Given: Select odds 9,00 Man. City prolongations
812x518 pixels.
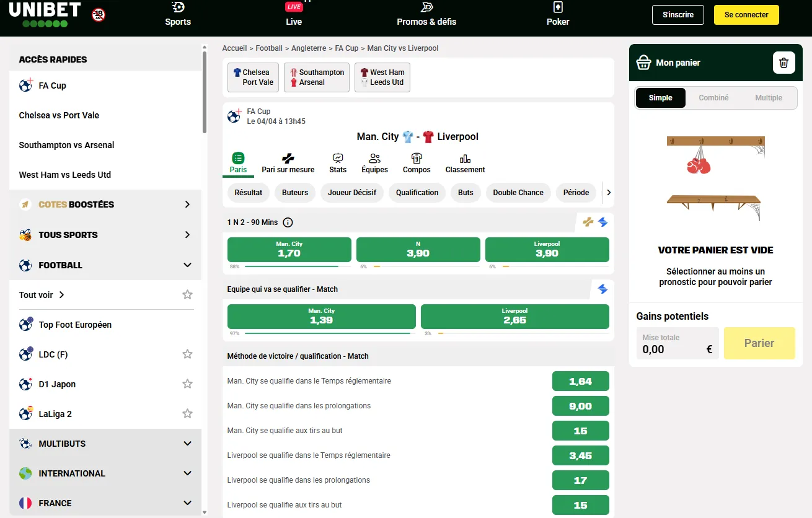Looking at the screenshot, I should click(581, 406).
